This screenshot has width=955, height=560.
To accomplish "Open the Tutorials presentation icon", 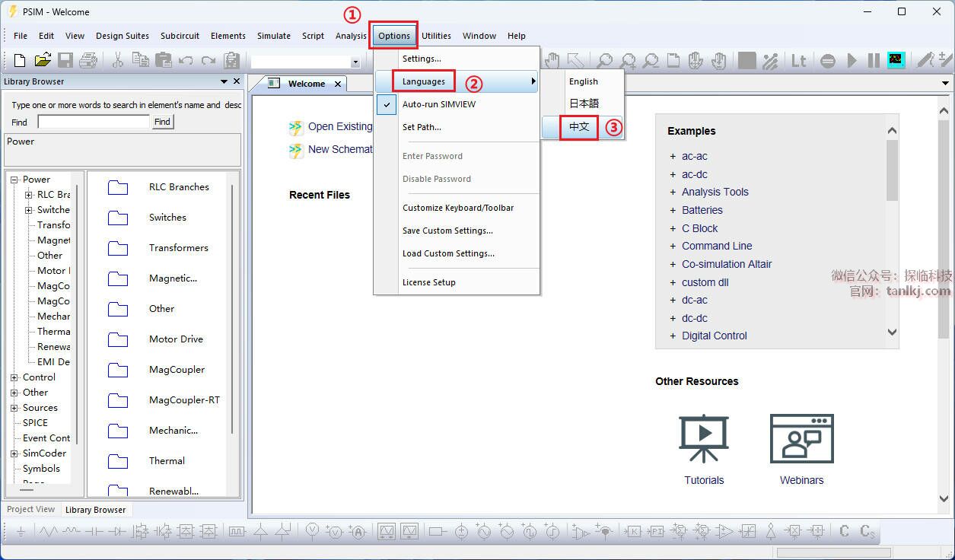I will (x=704, y=439).
